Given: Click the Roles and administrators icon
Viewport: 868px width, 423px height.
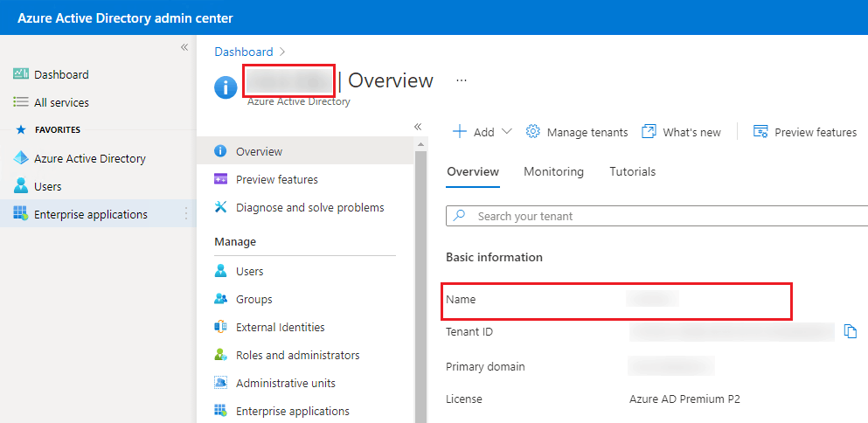Looking at the screenshot, I should coord(220,354).
